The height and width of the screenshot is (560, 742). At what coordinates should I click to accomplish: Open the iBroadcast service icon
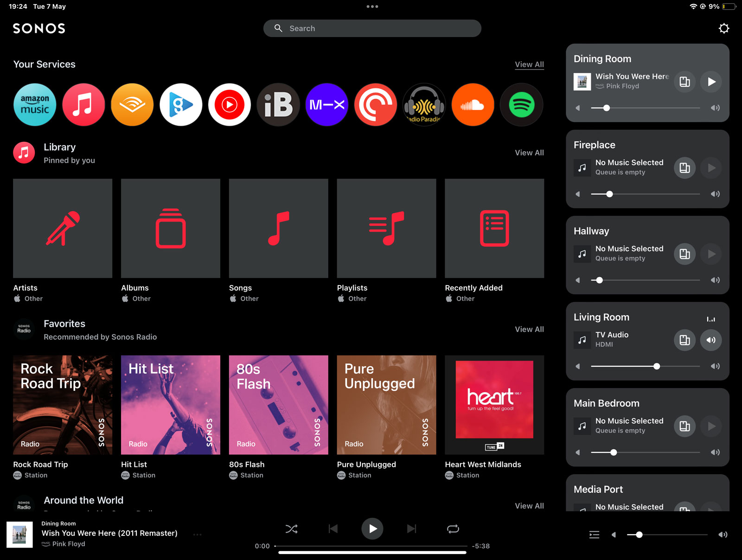click(278, 105)
